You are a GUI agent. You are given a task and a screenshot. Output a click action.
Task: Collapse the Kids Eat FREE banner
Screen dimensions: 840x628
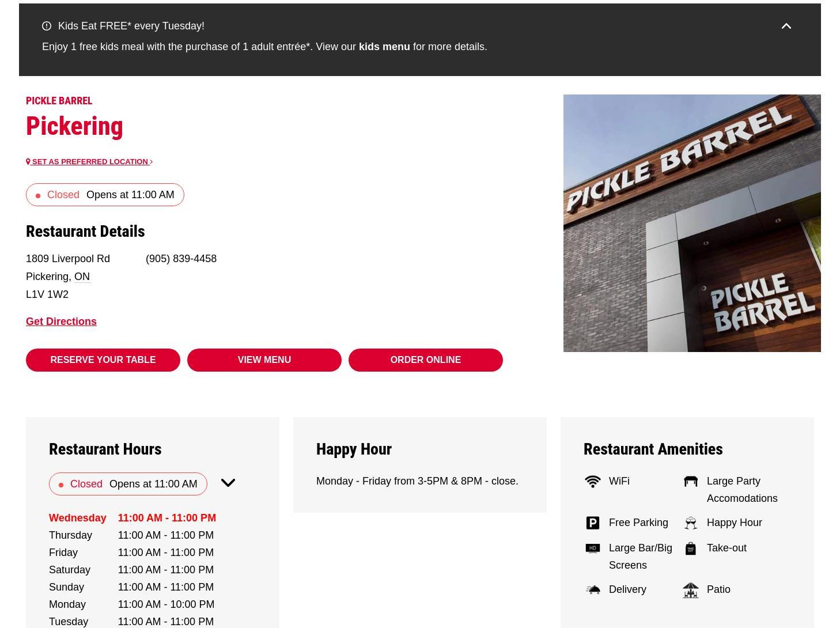(786, 26)
